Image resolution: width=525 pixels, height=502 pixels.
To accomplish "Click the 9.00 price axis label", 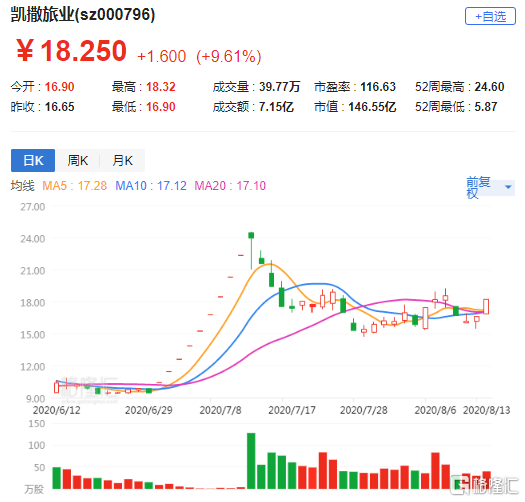I will click(x=35, y=399).
